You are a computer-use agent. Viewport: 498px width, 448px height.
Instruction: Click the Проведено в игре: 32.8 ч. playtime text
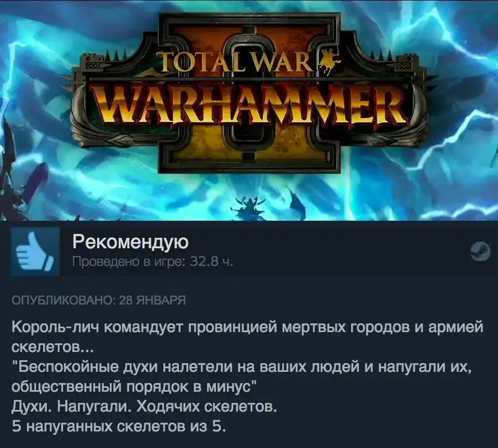pyautogui.click(x=152, y=262)
